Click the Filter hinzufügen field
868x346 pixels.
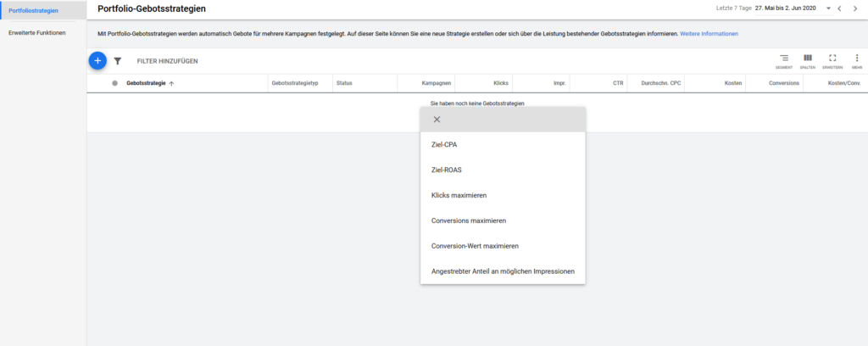click(x=167, y=61)
